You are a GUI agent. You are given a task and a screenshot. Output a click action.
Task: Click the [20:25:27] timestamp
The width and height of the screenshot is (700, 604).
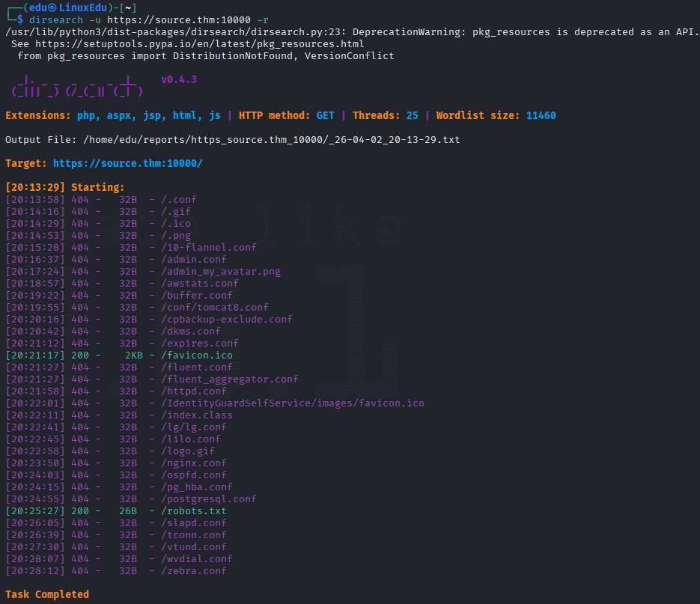35,510
